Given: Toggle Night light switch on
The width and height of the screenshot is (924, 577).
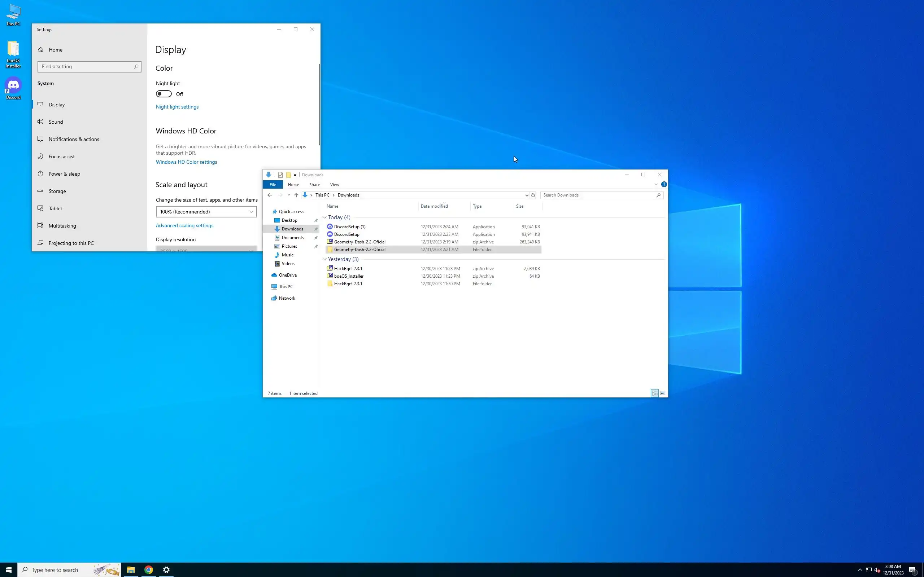Looking at the screenshot, I should point(164,94).
